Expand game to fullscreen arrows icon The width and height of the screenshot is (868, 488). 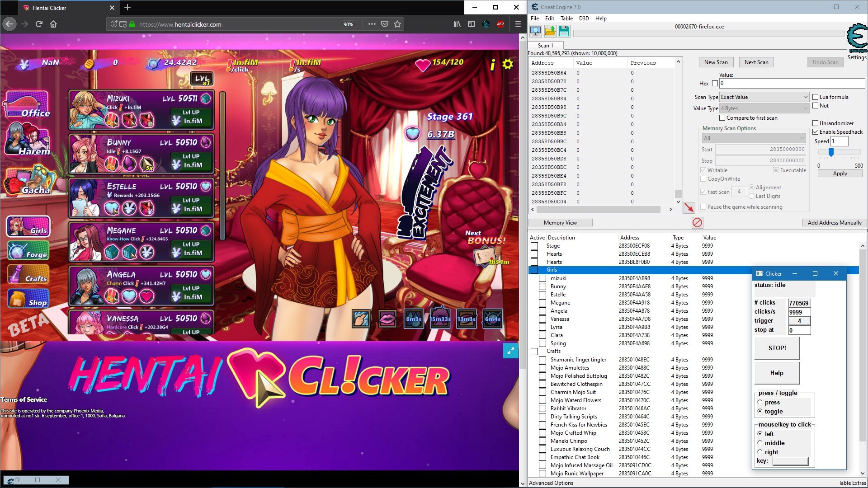[511, 351]
